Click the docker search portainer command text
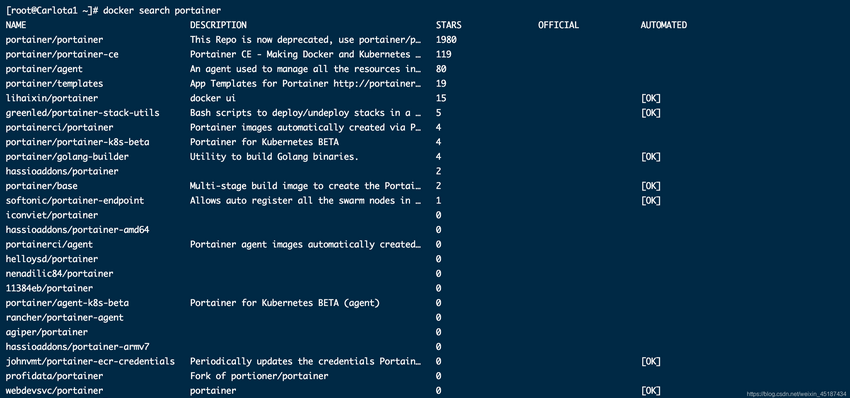 (x=162, y=10)
